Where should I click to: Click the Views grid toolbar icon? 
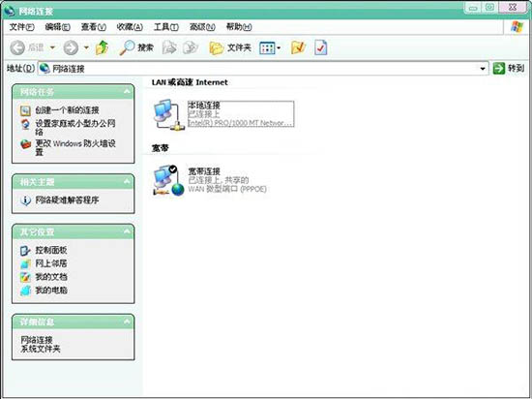pos(267,47)
